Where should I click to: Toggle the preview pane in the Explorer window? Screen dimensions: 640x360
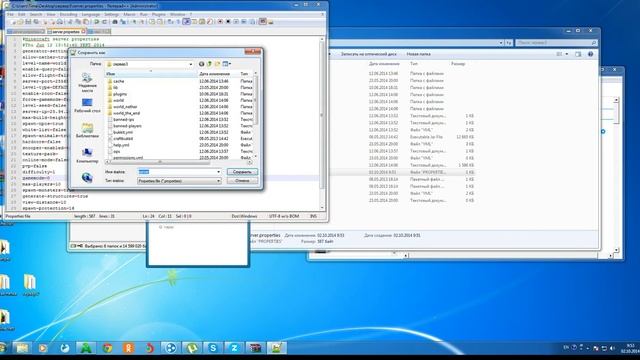pos(578,54)
